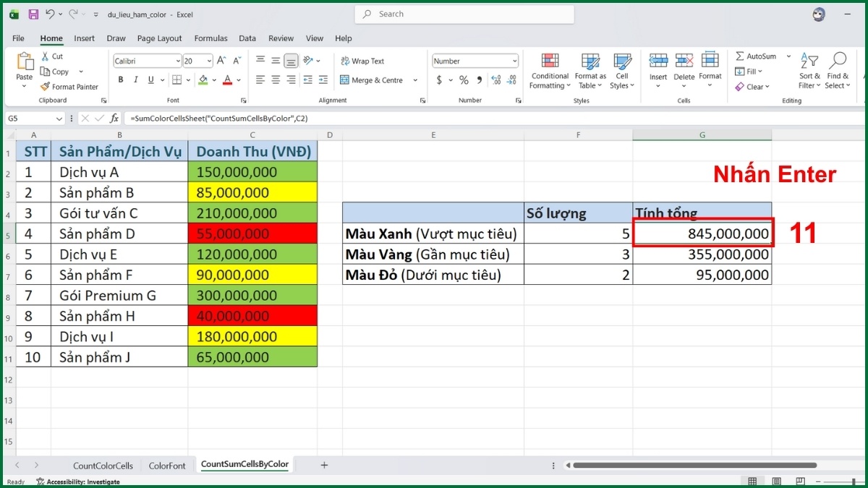Click the Save icon in title bar
868x488 pixels.
click(x=33, y=14)
